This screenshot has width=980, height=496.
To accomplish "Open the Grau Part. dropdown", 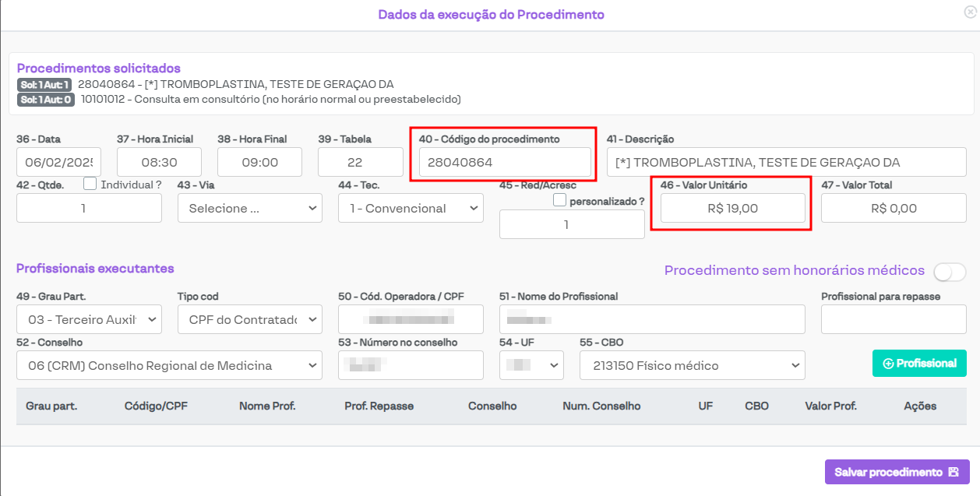I will point(89,319).
